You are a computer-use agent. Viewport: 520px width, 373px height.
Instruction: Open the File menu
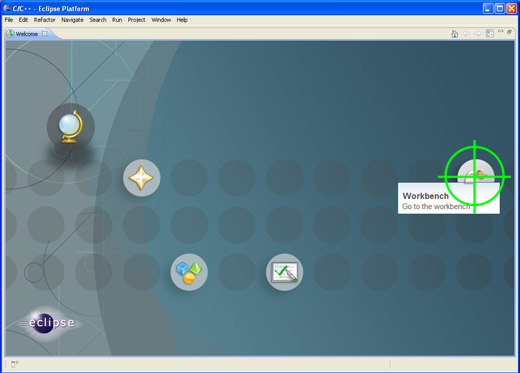[x=9, y=20]
